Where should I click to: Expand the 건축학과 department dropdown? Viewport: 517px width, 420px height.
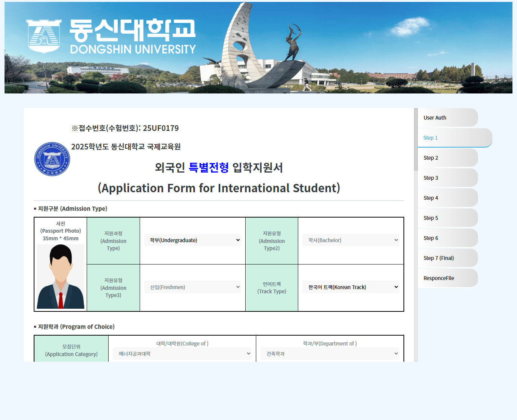click(330, 354)
